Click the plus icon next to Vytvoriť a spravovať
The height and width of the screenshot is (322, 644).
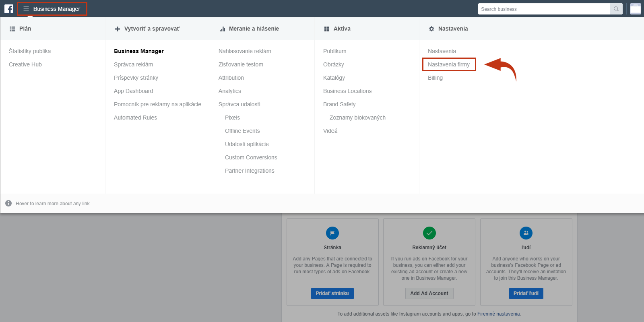[x=118, y=29]
